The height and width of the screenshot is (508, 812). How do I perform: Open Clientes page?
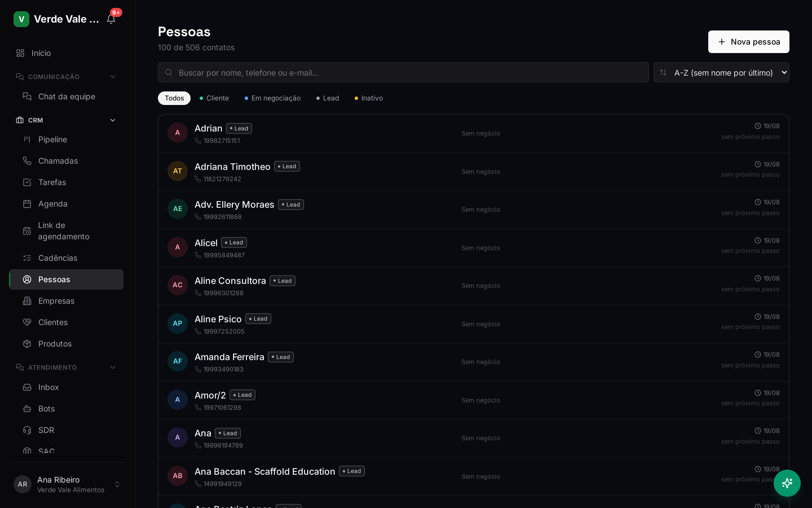click(x=67, y=323)
